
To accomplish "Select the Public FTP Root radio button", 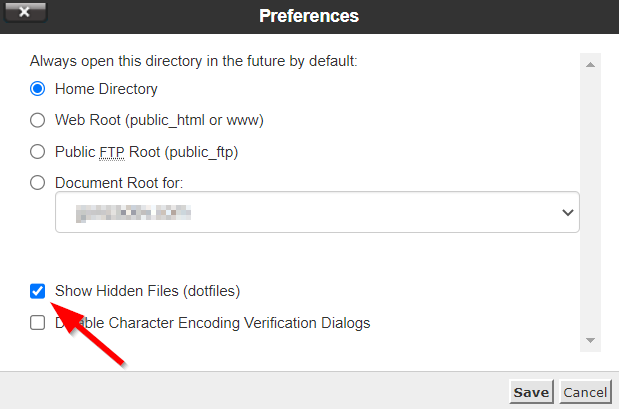I will (38, 152).
